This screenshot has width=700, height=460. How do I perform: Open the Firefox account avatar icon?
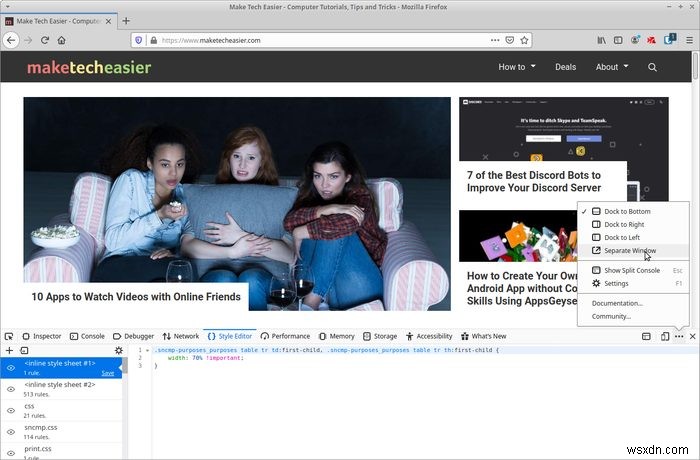click(634, 40)
